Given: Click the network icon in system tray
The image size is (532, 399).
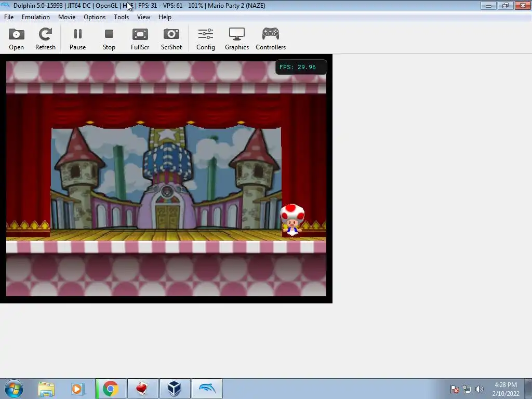Looking at the screenshot, I should point(467,389).
